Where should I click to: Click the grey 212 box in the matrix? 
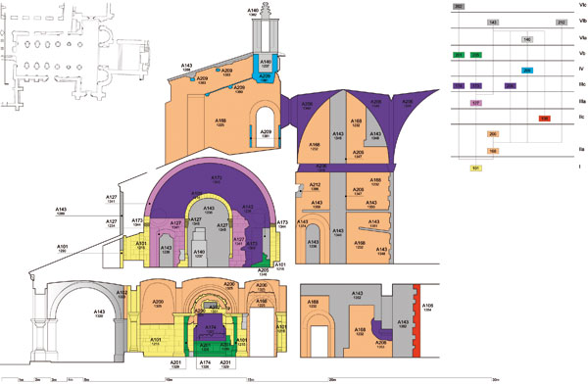pos(561,23)
